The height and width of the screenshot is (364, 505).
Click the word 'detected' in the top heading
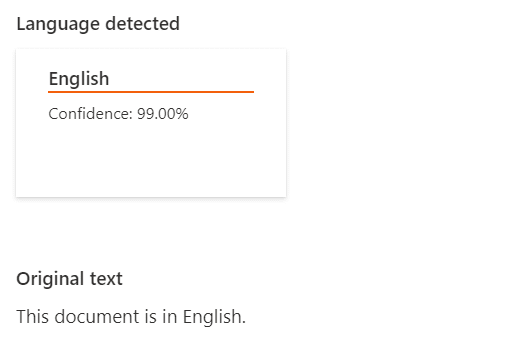coord(142,24)
